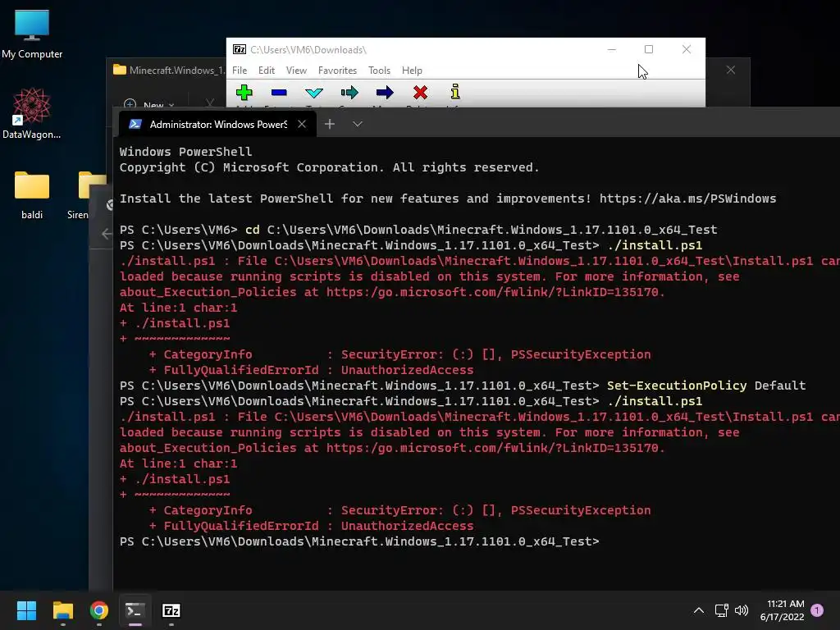This screenshot has width=840, height=630.
Task: Click the Windows Terminal taskbar icon
Action: click(135, 610)
